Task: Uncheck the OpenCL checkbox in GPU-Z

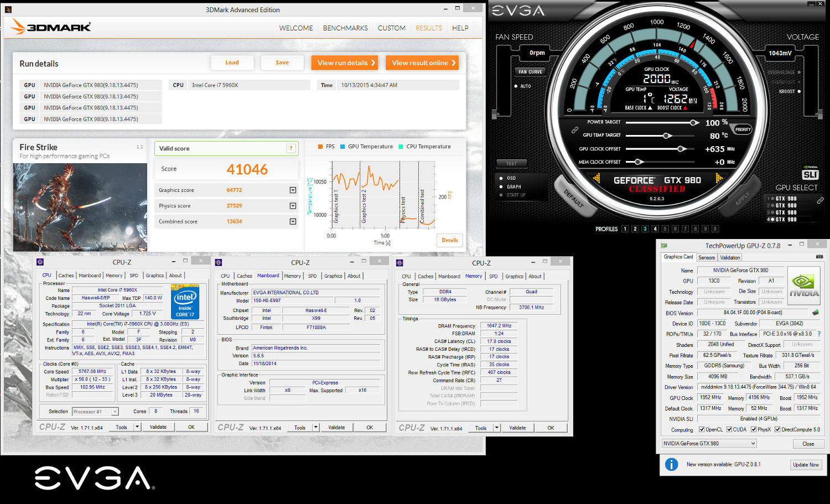Action: (702, 429)
